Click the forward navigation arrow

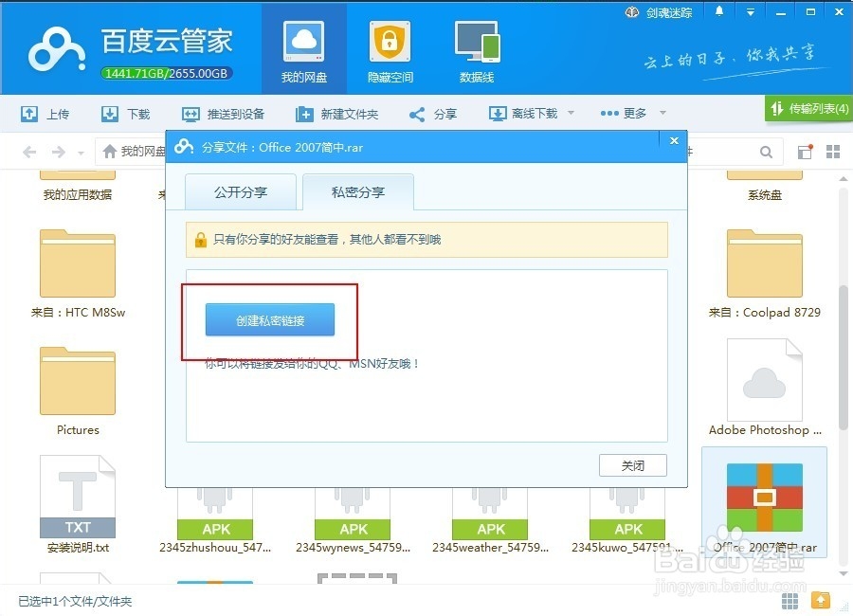(58, 152)
